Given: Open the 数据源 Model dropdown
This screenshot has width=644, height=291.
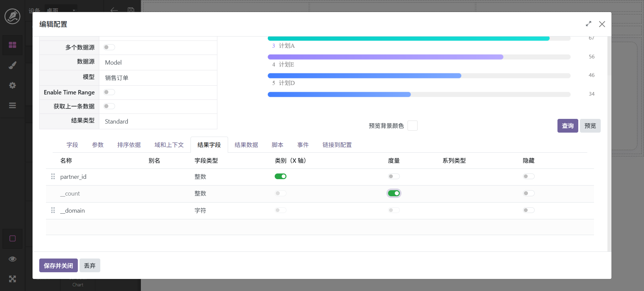Looking at the screenshot, I should click(158, 63).
